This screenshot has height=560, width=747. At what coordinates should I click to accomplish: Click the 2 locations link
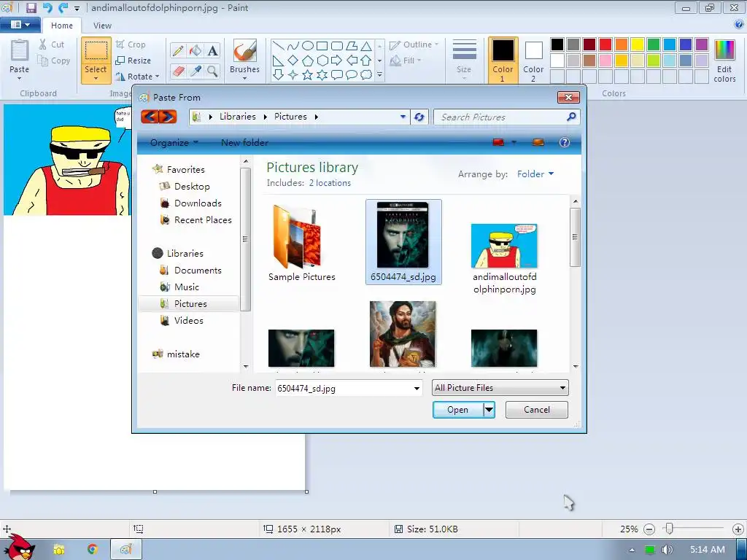pos(330,183)
